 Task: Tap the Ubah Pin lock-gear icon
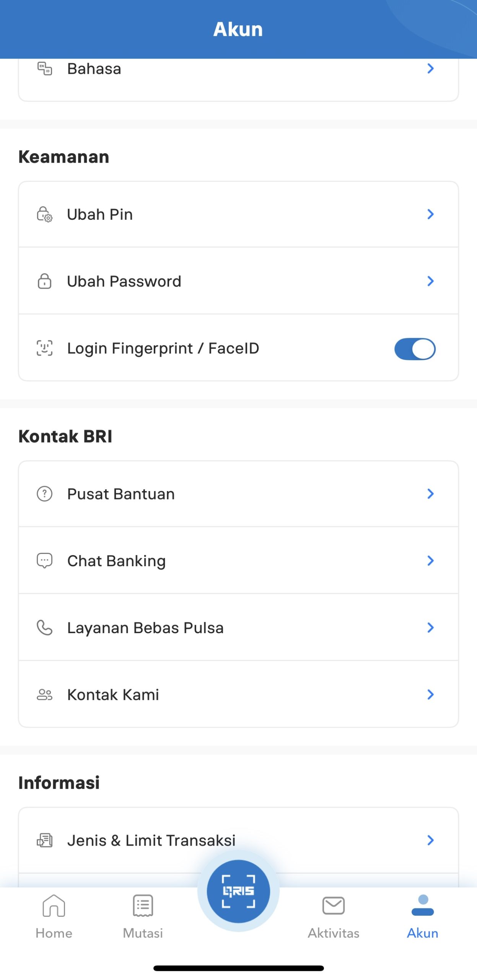point(44,214)
